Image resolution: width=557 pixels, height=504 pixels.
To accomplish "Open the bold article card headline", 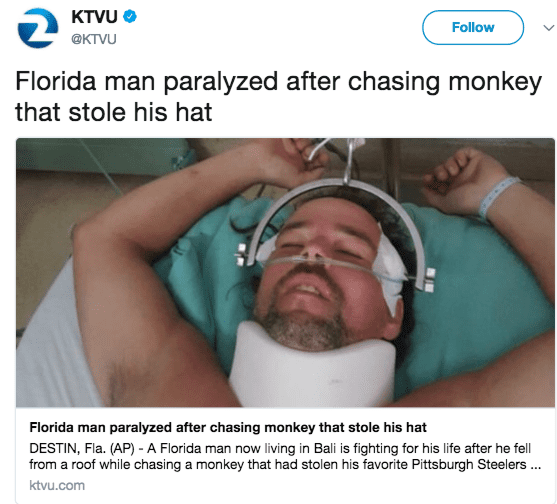I will coord(228,427).
